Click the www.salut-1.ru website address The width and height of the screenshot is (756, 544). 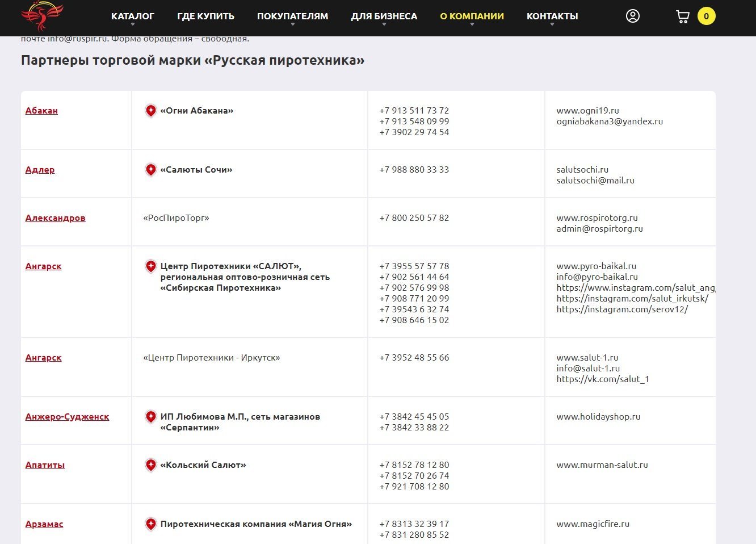pyautogui.click(x=587, y=358)
